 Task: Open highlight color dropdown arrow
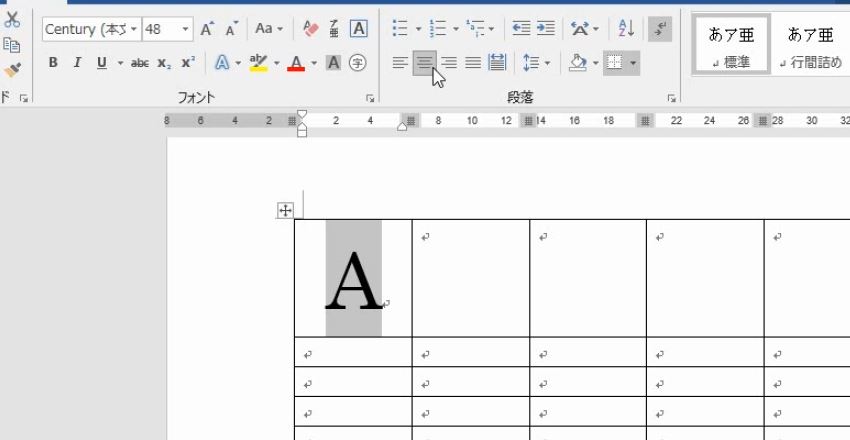[x=276, y=63]
